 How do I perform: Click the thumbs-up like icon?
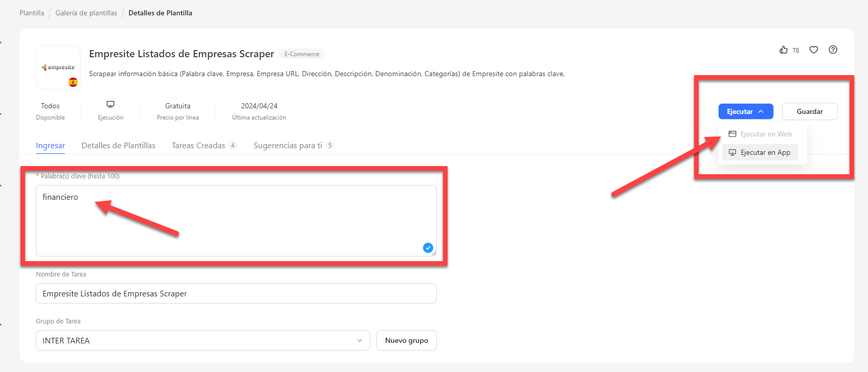784,50
